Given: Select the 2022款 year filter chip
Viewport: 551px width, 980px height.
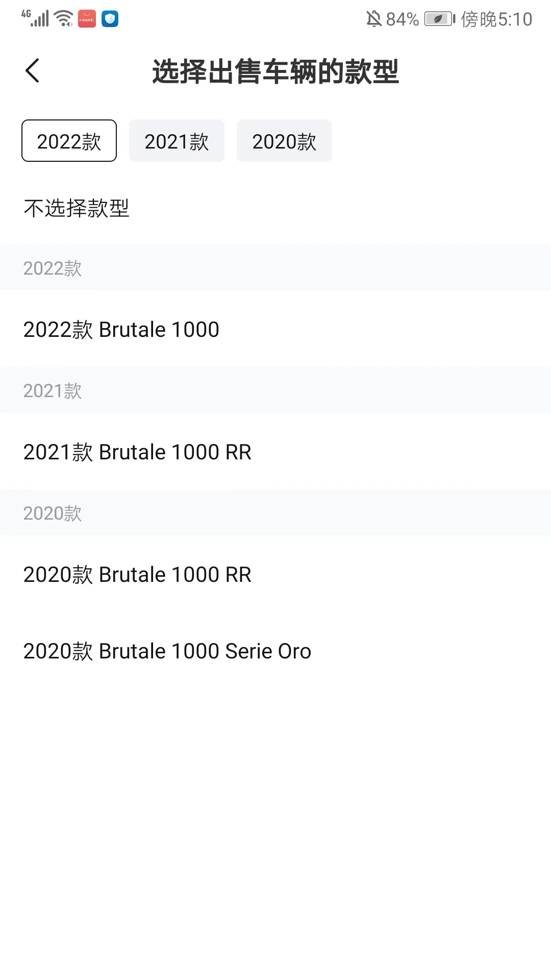Looking at the screenshot, I should (x=69, y=141).
